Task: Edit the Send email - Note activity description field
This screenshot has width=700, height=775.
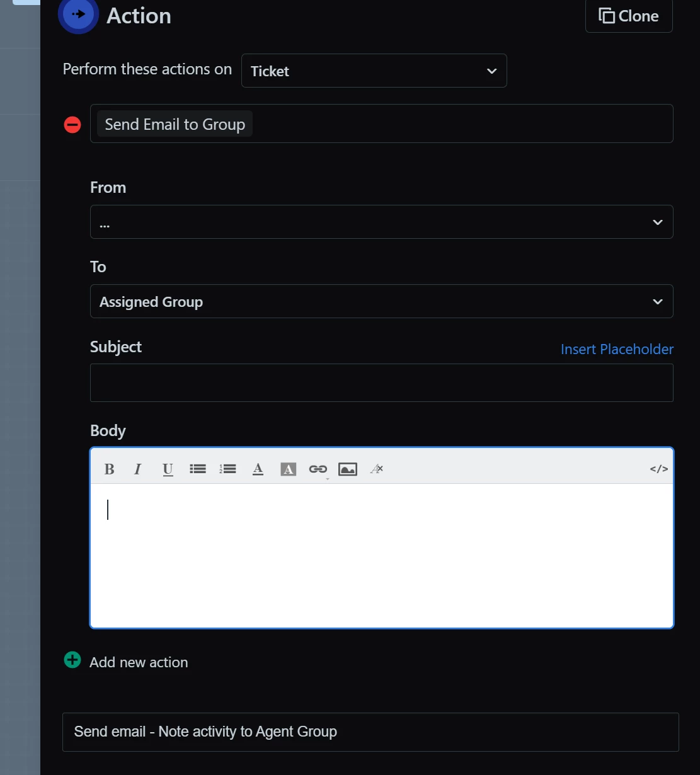Action: tap(370, 732)
